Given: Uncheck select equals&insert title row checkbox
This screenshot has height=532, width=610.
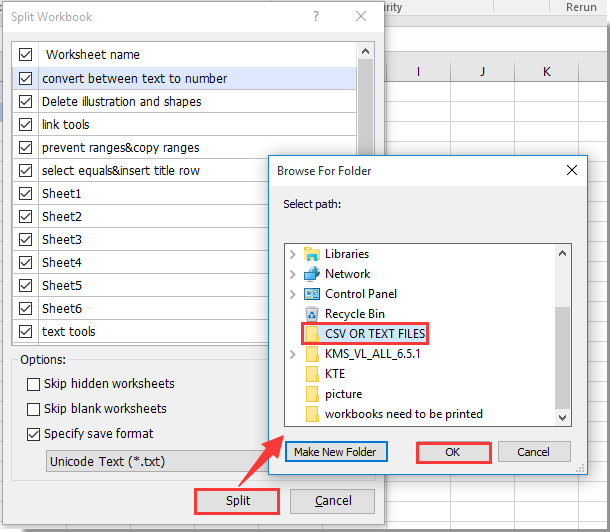Looking at the screenshot, I should [26, 170].
